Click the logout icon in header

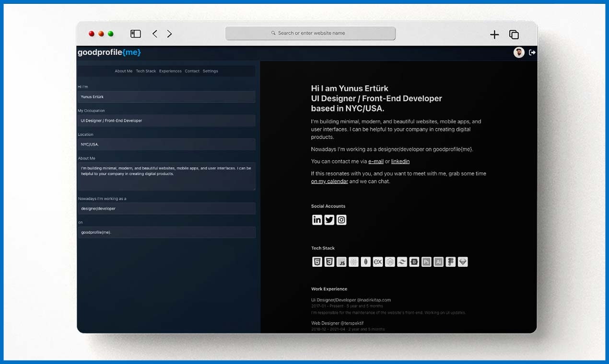[532, 53]
